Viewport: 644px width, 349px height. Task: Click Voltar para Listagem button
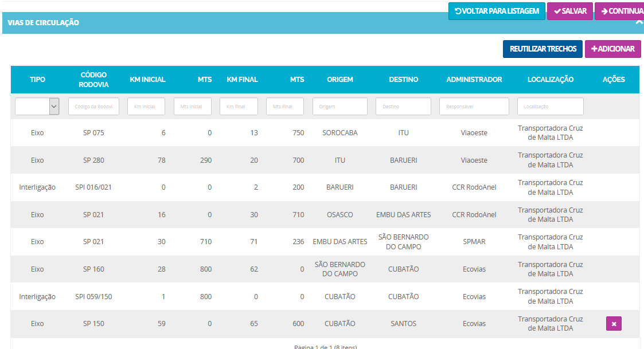497,11
